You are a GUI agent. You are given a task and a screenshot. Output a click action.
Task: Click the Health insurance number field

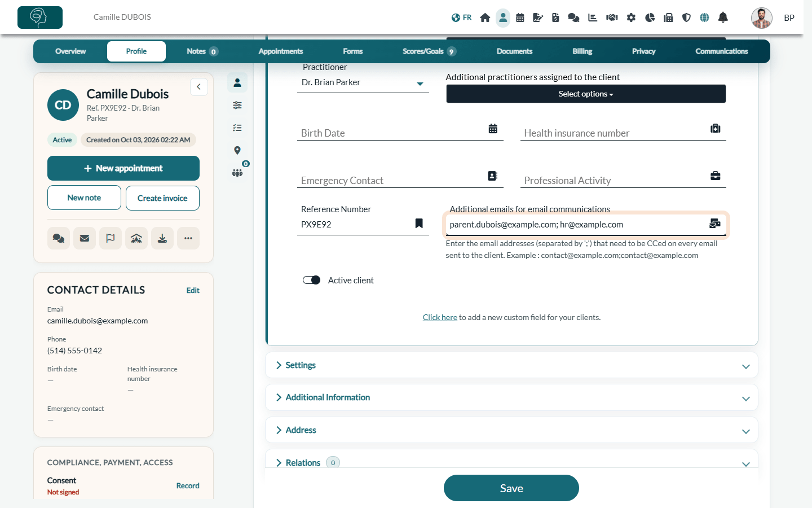(x=623, y=133)
